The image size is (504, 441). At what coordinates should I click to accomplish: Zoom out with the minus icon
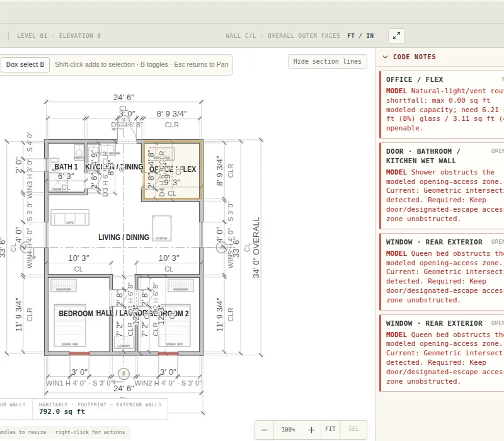(x=264, y=430)
